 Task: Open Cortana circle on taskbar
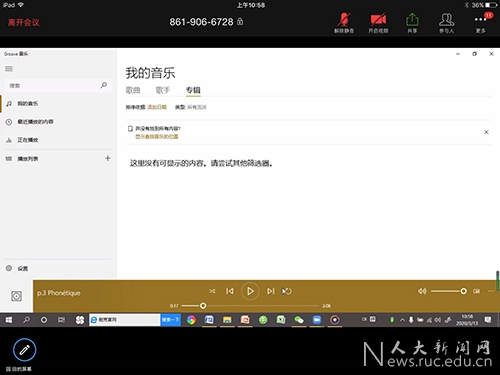point(44,320)
